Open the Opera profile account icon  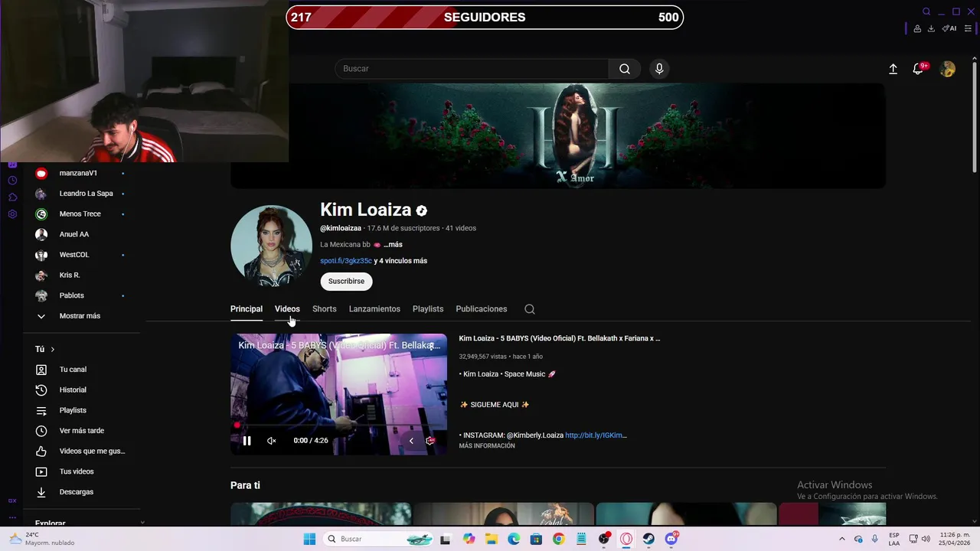[917, 28]
